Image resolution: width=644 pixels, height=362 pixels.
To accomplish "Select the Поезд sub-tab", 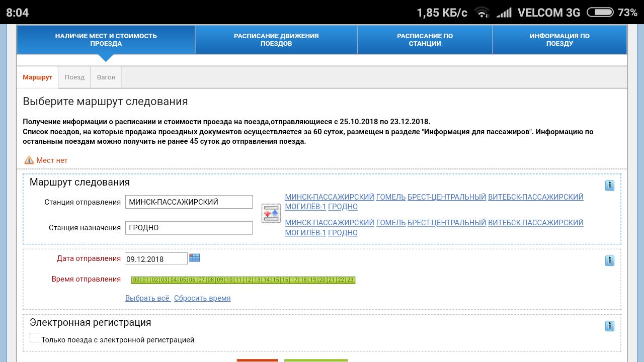I will coord(74,77).
